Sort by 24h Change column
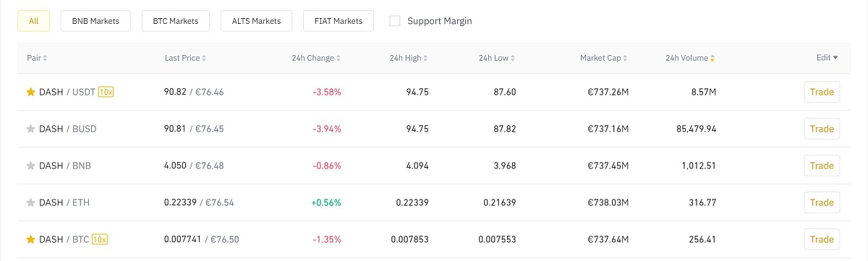 316,58
